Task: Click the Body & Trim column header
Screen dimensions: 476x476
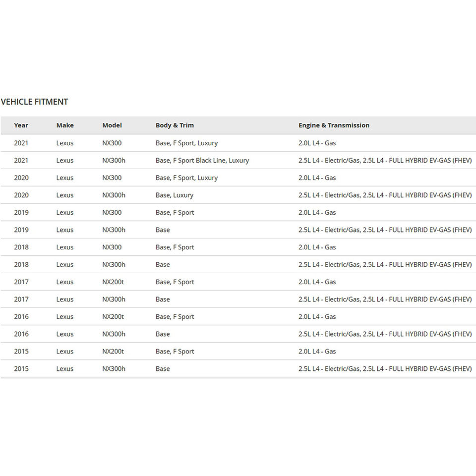Action: click(x=175, y=125)
